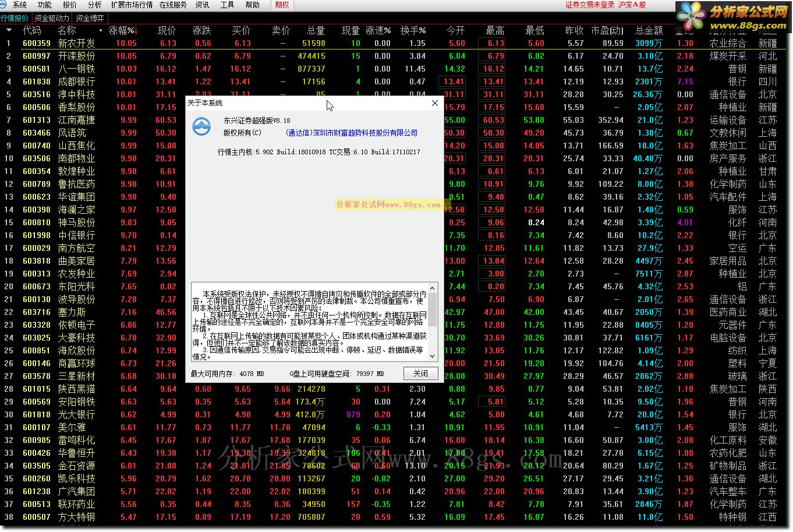Image resolution: width=793 pixels, height=532 pixels.
Task: Select stock row 山西焦化
Action: 76,146
